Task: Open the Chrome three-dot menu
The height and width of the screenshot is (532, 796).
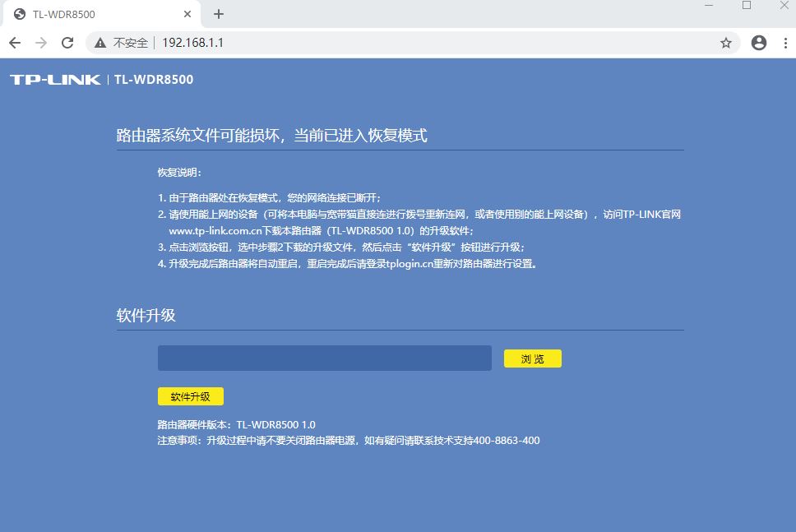Action: pos(785,43)
